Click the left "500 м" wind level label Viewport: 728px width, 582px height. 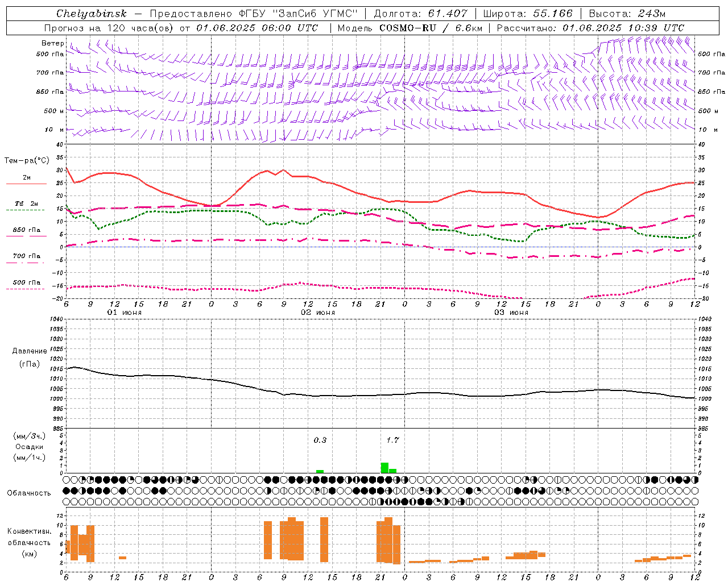54,111
